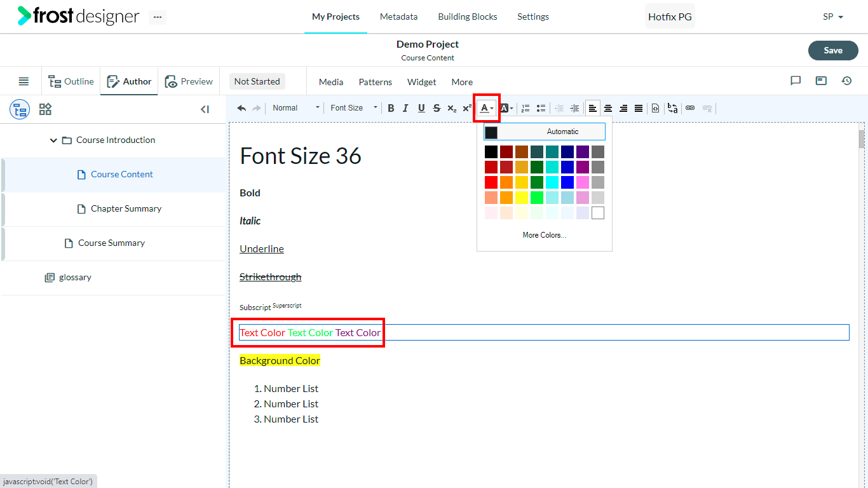The height and width of the screenshot is (488, 868).
Task: Open the Normal paragraph format dropdown
Action: (x=296, y=108)
